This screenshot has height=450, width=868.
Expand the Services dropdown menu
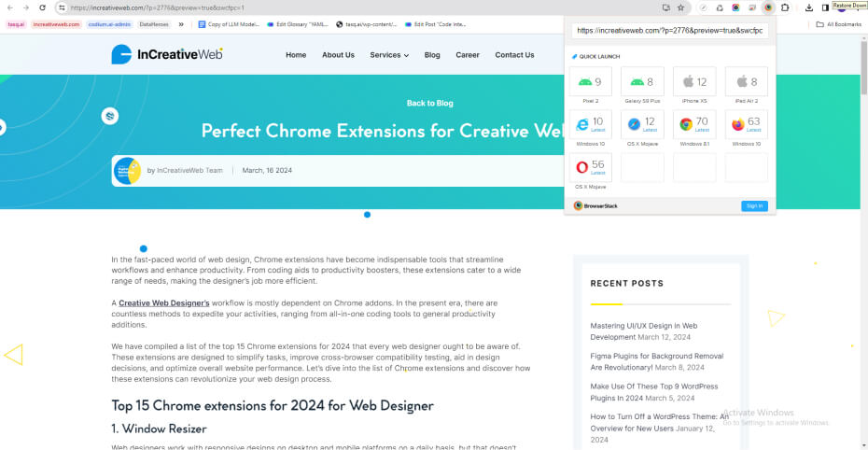(389, 55)
